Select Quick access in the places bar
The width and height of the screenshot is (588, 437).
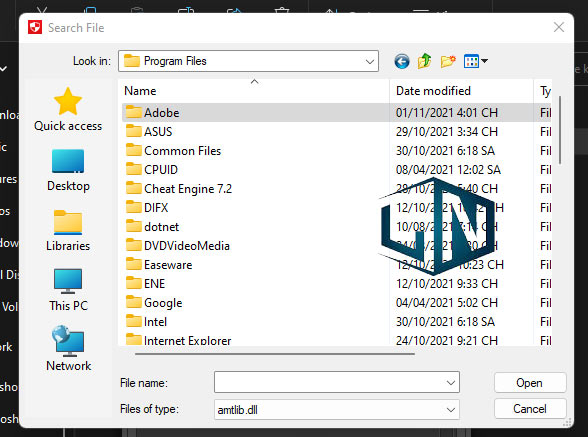68,109
